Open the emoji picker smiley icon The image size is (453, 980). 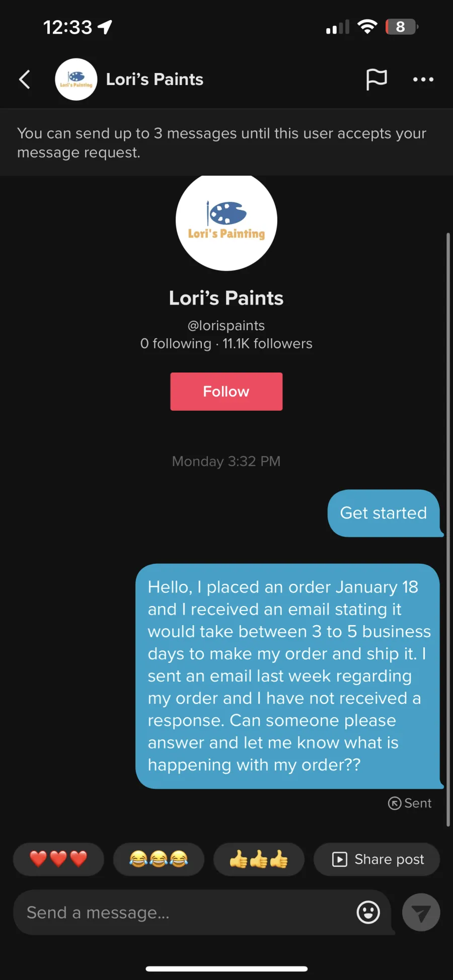coord(368,912)
